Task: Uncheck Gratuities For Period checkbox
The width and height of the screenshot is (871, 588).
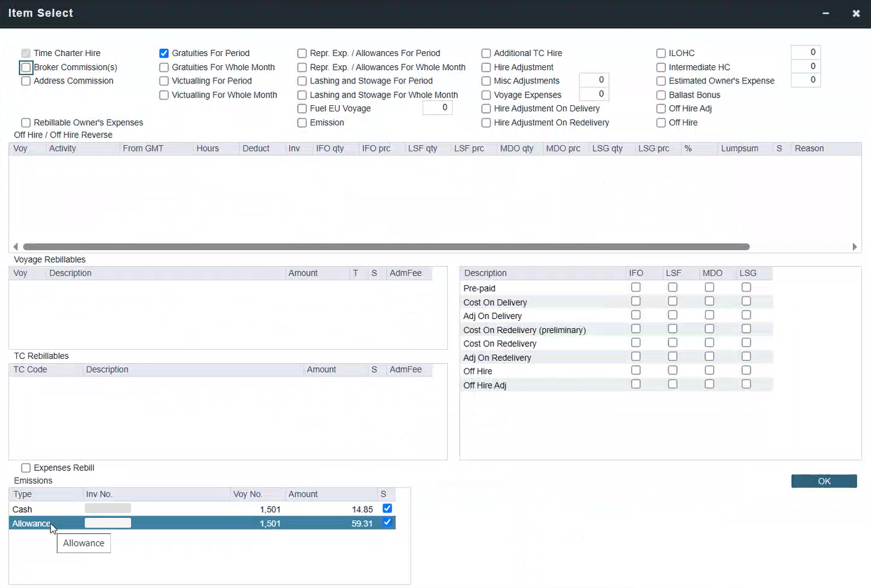Action: (x=164, y=53)
